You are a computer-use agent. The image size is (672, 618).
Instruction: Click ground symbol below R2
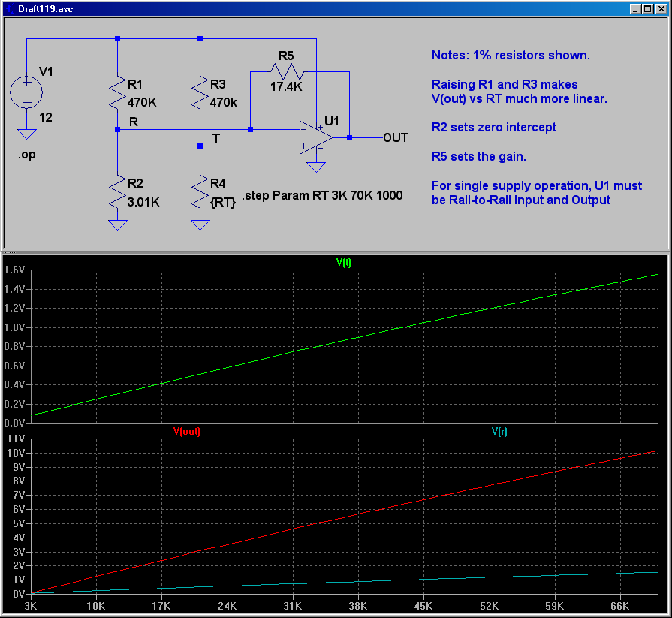tap(117, 225)
